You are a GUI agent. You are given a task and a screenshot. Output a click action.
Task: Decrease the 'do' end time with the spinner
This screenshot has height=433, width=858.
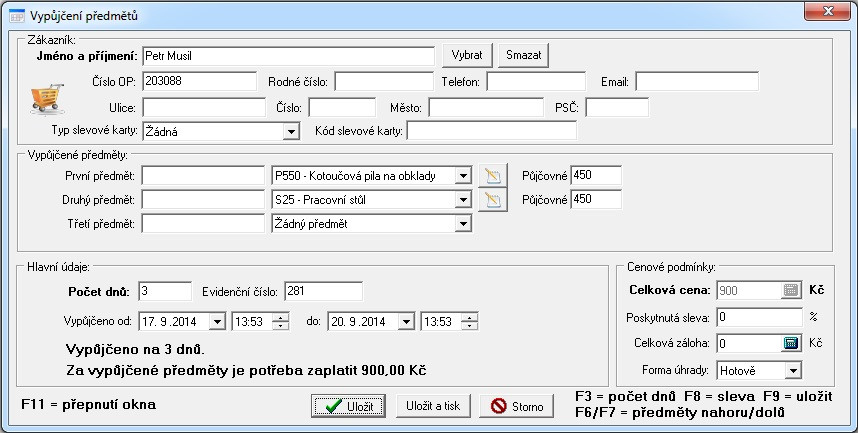pos(469,325)
